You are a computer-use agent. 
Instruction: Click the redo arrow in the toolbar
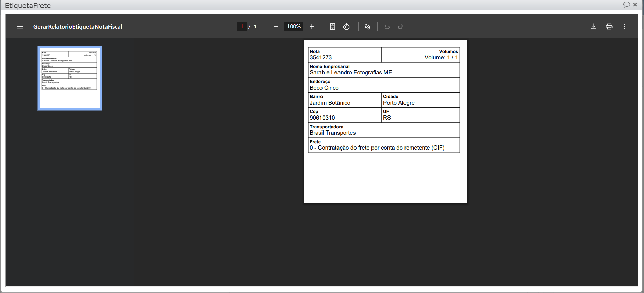pyautogui.click(x=400, y=27)
